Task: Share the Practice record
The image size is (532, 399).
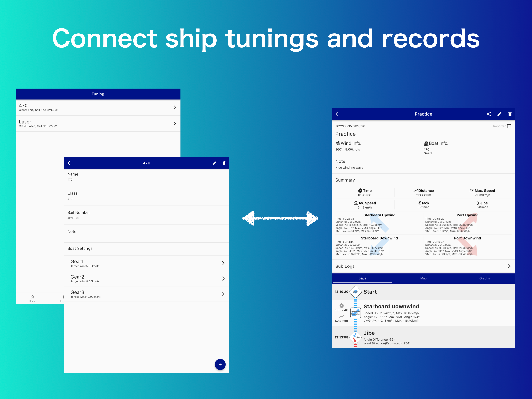Action: coord(489,114)
